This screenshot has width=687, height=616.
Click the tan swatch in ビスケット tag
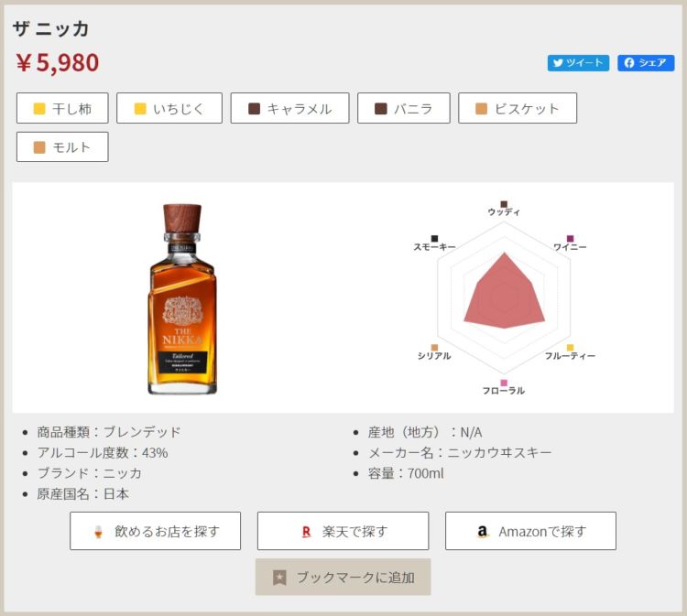point(482,109)
